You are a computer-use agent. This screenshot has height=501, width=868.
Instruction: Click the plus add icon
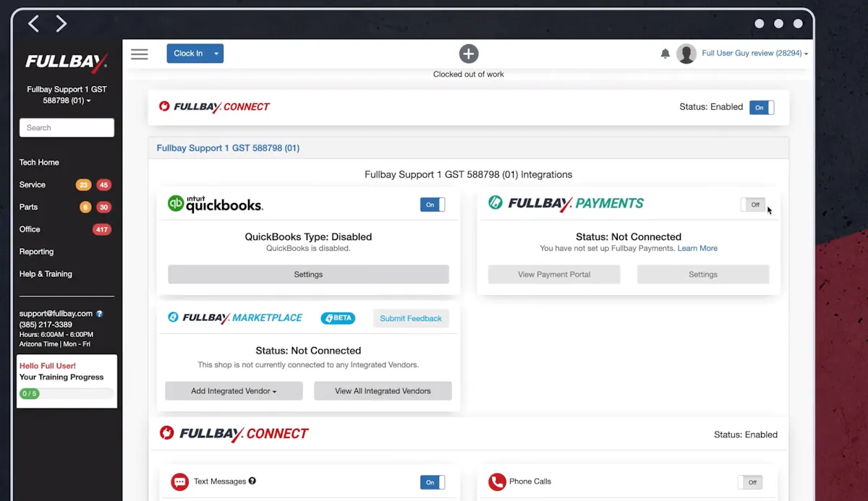[469, 53]
